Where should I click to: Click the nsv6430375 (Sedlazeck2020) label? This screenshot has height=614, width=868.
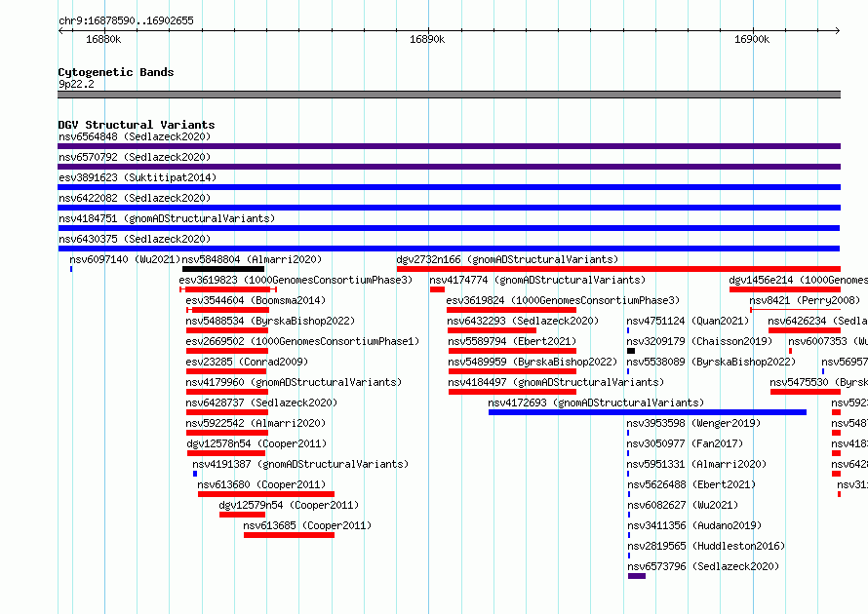click(x=135, y=239)
